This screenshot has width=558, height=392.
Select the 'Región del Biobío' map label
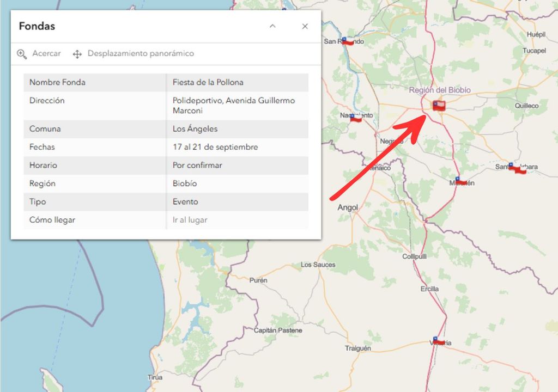(x=439, y=90)
